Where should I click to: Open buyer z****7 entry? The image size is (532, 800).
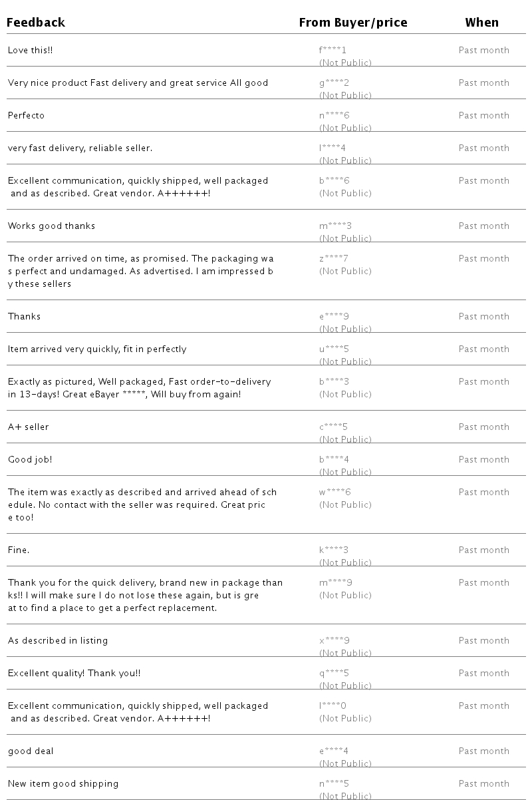[334, 259]
